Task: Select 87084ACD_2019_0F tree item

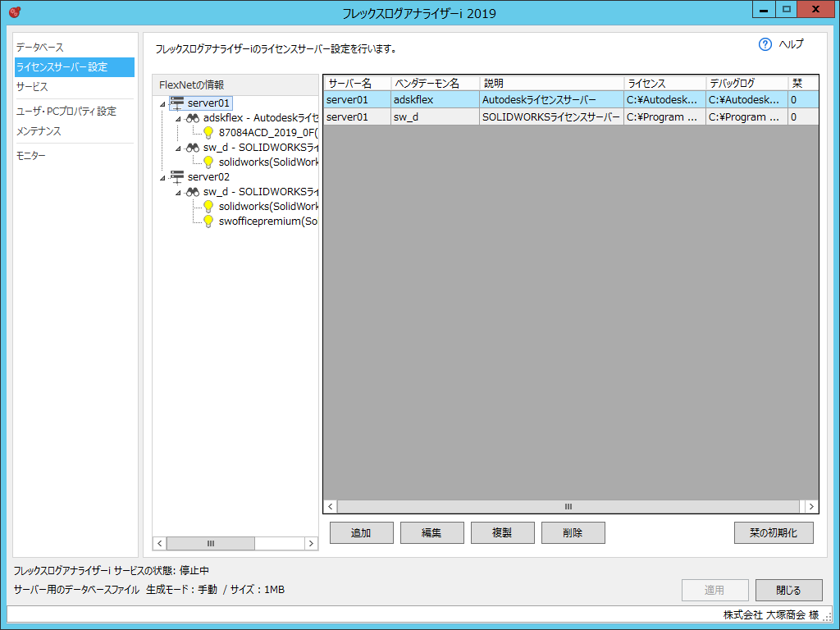Action: pos(268,133)
